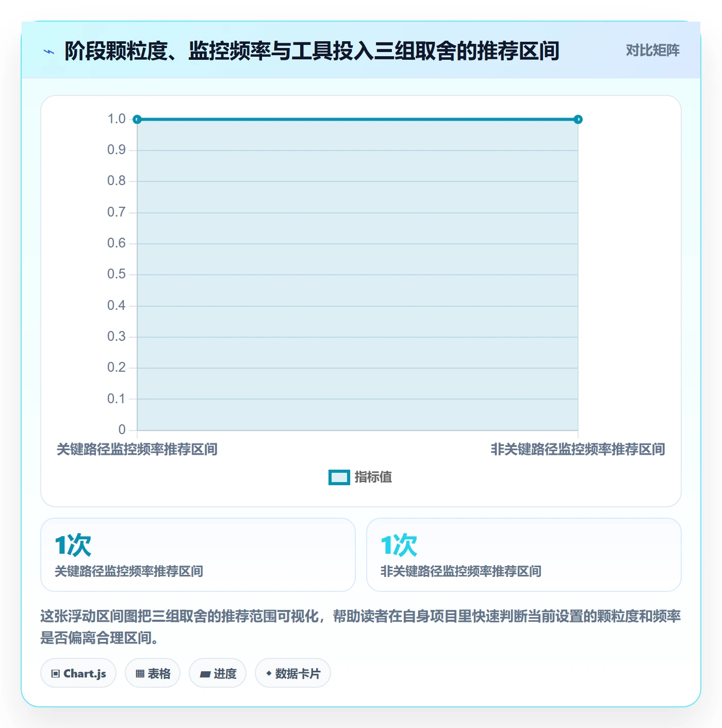Click the diamond icon in the 数据卡片 tag
Screen dimensions: 722x728
point(269,673)
